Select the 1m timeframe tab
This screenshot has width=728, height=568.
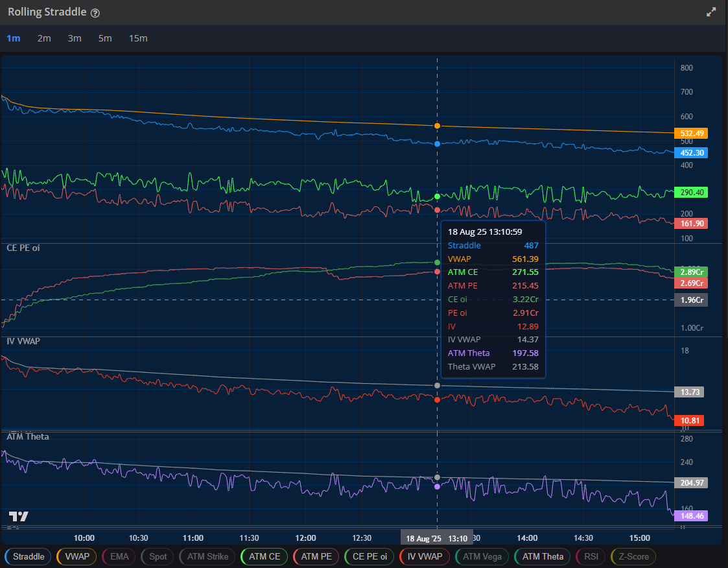[x=13, y=38]
